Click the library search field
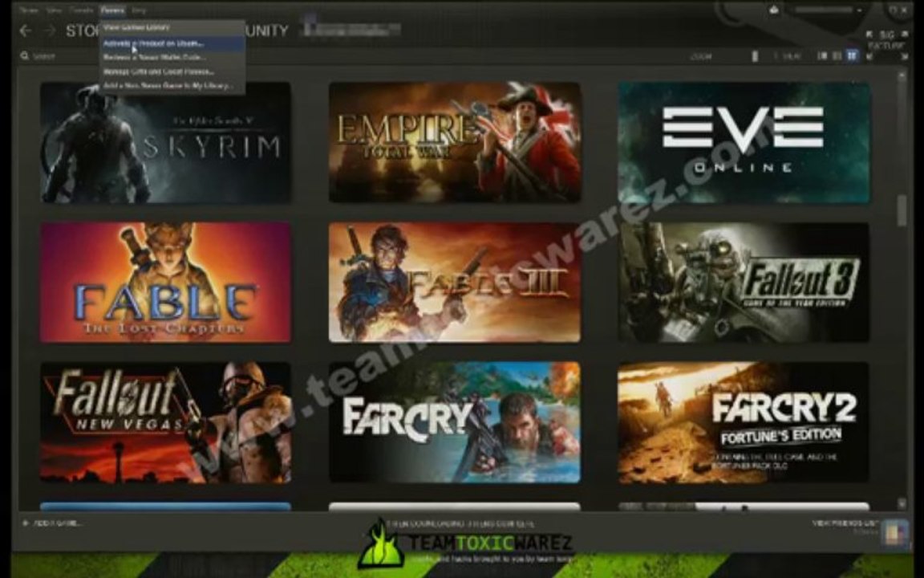 59,56
